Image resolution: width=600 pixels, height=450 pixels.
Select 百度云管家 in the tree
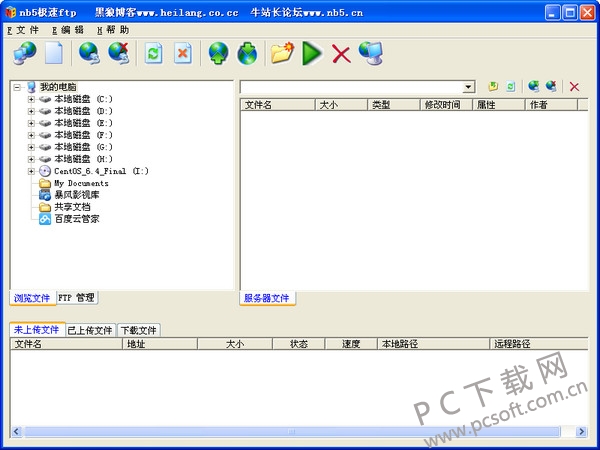pos(77,219)
